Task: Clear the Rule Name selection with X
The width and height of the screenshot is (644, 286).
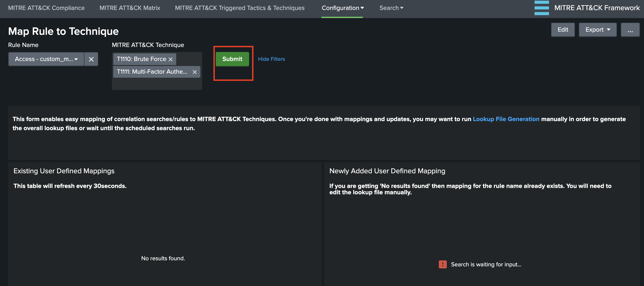Action: coord(91,59)
